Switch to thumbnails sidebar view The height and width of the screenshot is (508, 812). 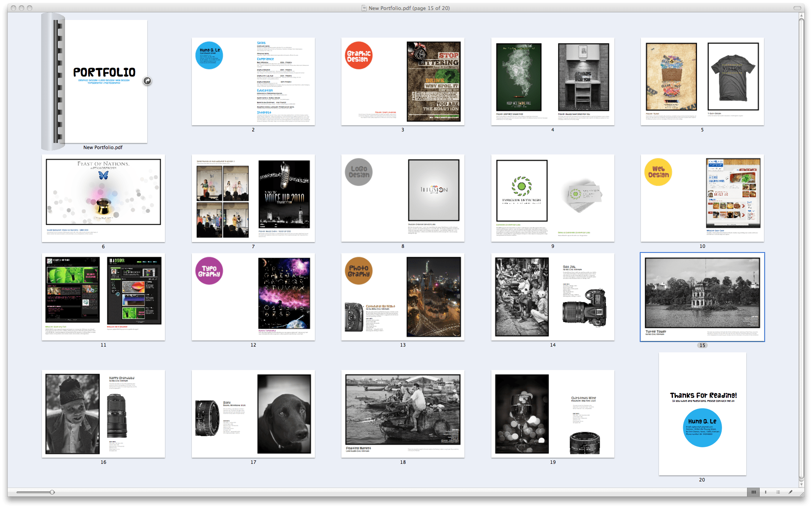pyautogui.click(x=766, y=492)
